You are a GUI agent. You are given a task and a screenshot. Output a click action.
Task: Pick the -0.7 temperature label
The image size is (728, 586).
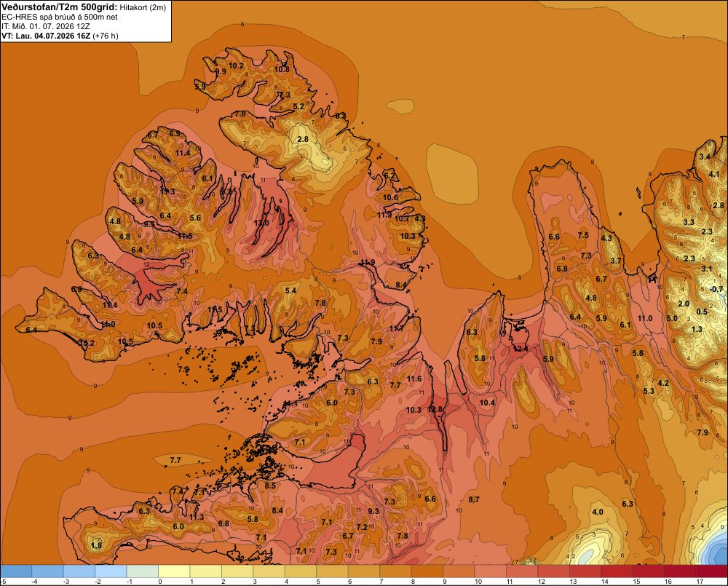tap(717, 289)
